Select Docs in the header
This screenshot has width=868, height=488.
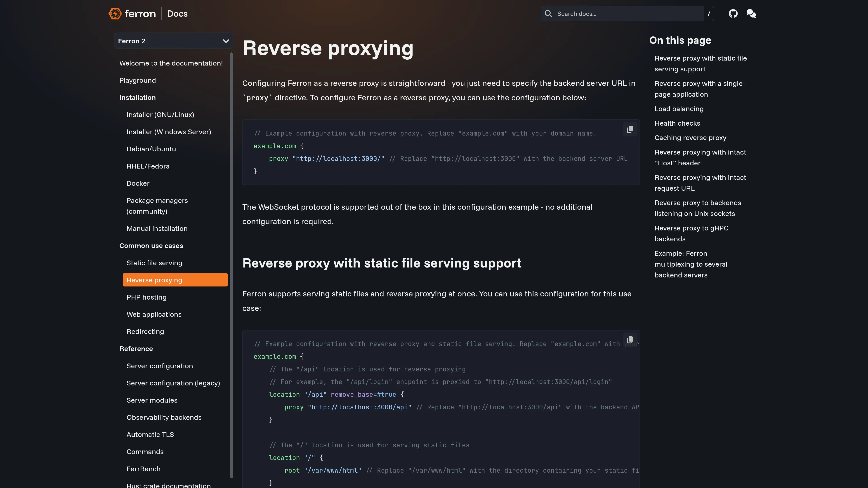click(x=177, y=14)
